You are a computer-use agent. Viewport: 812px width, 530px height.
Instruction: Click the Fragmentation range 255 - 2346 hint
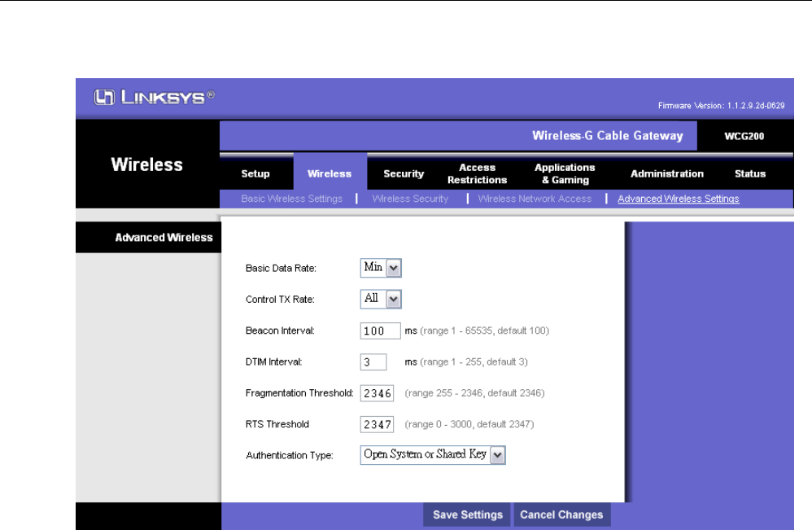(474, 392)
